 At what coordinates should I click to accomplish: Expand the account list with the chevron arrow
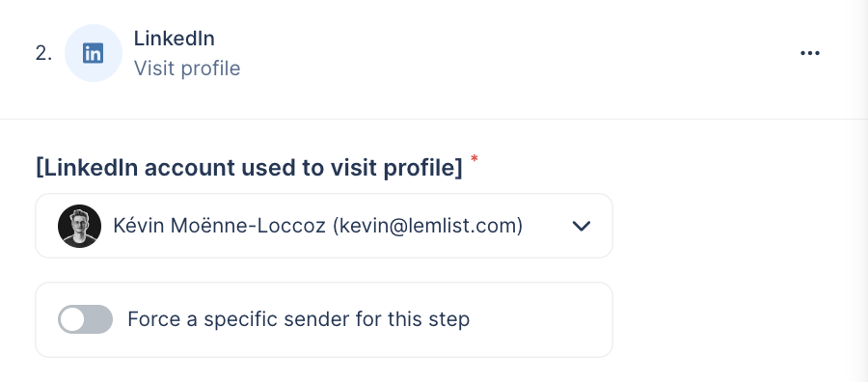[582, 226]
